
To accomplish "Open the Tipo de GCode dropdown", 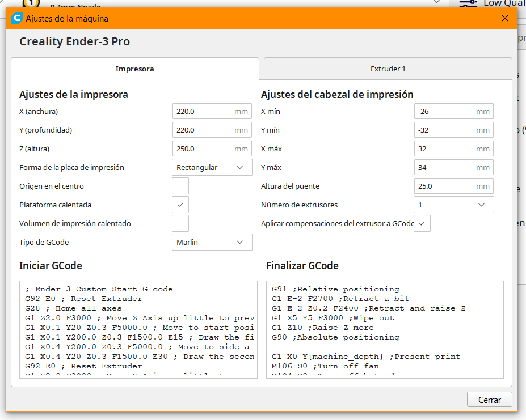I will pos(212,242).
